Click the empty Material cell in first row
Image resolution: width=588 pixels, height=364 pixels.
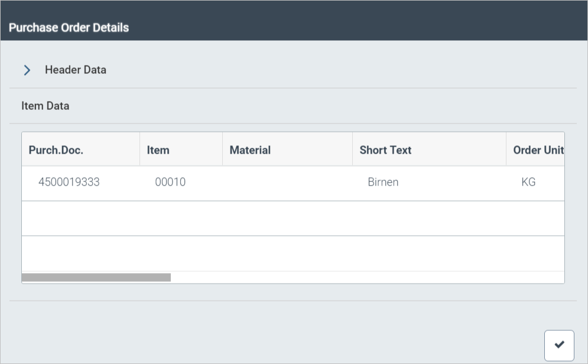287,183
